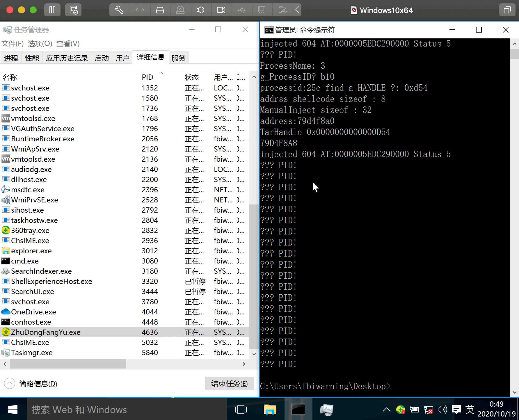Click the snapshot icon in VM toolbar

pyautogui.click(x=73, y=10)
